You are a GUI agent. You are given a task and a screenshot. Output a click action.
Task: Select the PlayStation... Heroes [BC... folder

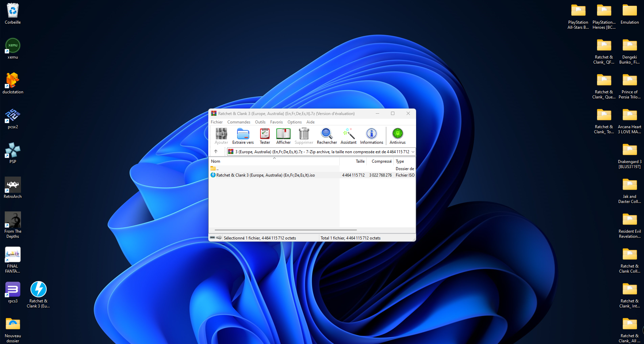pyautogui.click(x=604, y=16)
